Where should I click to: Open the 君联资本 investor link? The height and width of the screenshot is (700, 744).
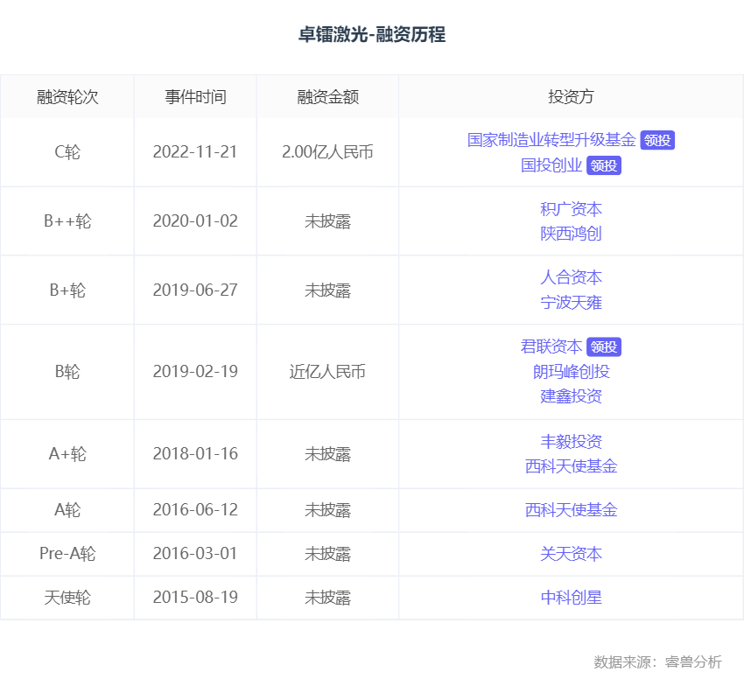[551, 346]
